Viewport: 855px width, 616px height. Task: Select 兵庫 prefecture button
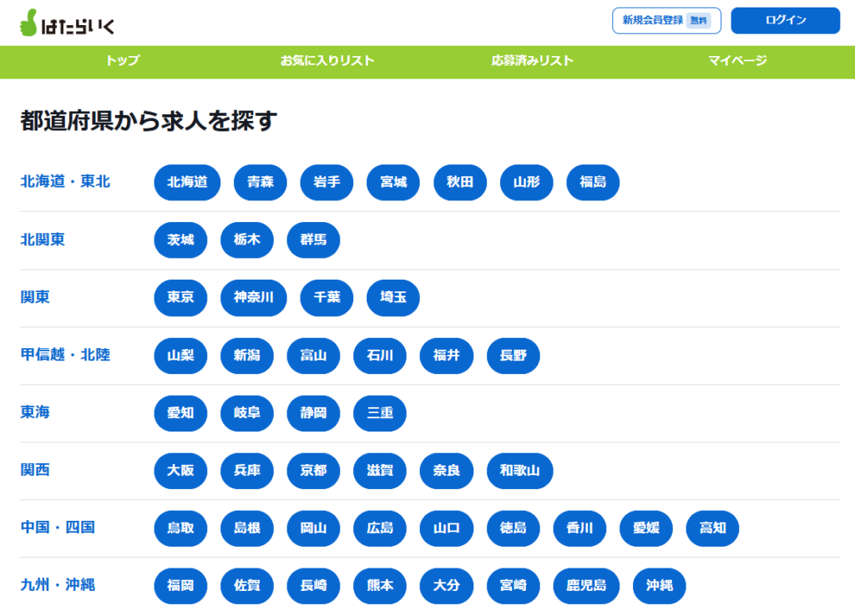pyautogui.click(x=247, y=471)
